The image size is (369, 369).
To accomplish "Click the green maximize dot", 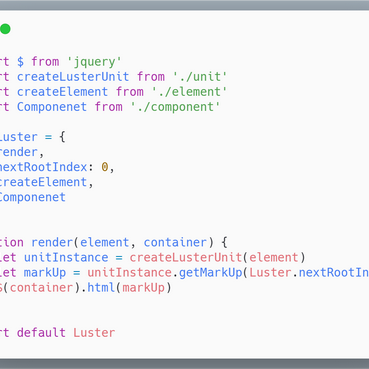I will click(5, 29).
